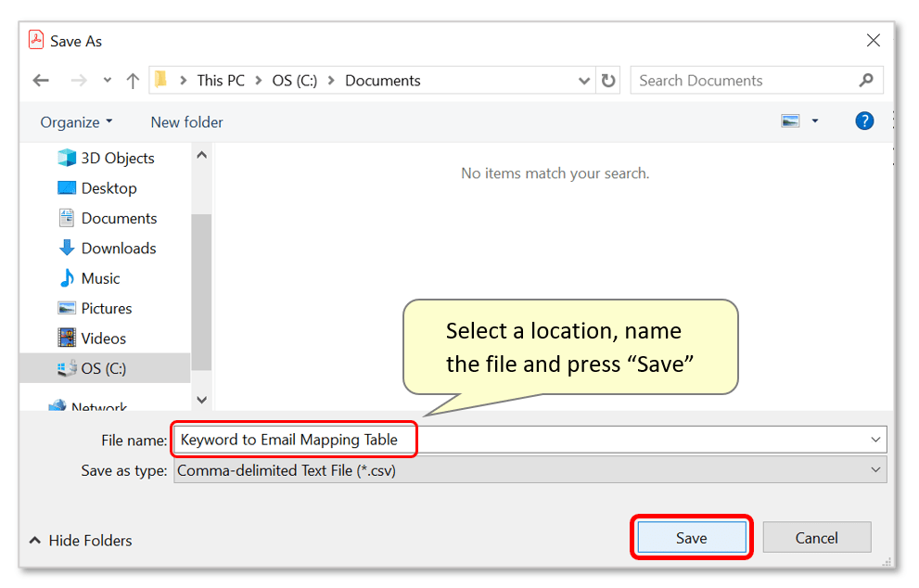Image resolution: width=919 pixels, height=588 pixels.
Task: Change the view layout icon
Action: (x=790, y=121)
